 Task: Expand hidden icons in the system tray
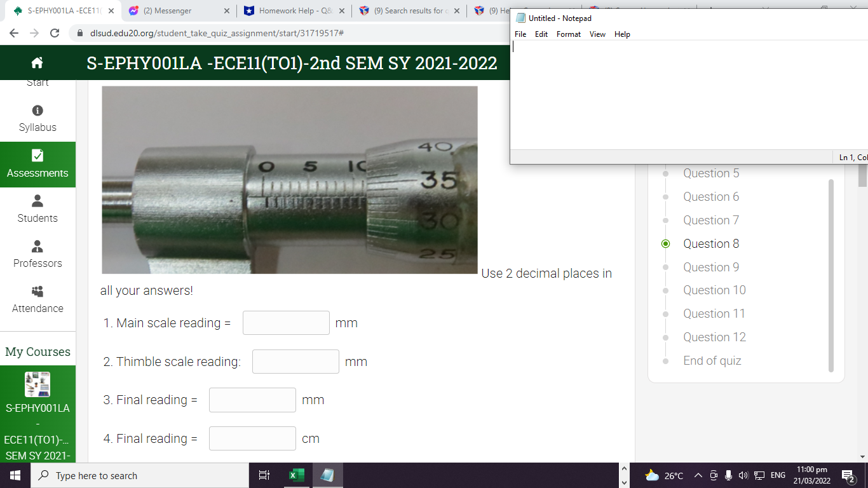tap(698, 475)
